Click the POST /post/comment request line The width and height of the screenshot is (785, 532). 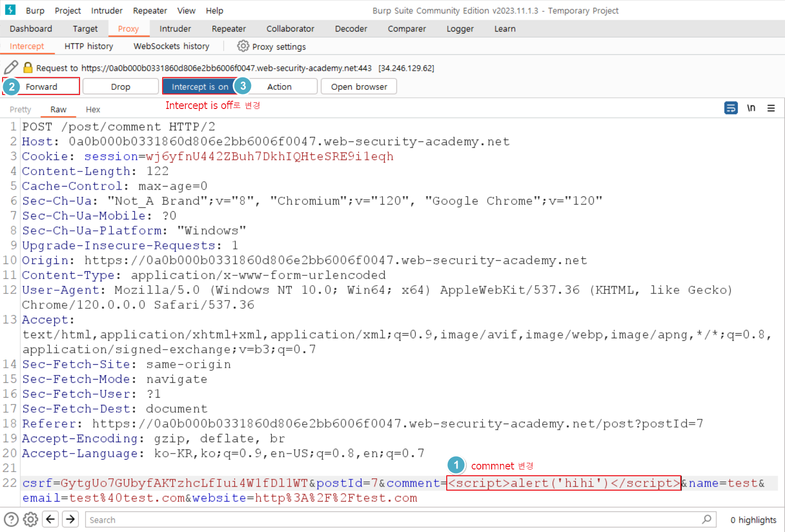tap(119, 127)
